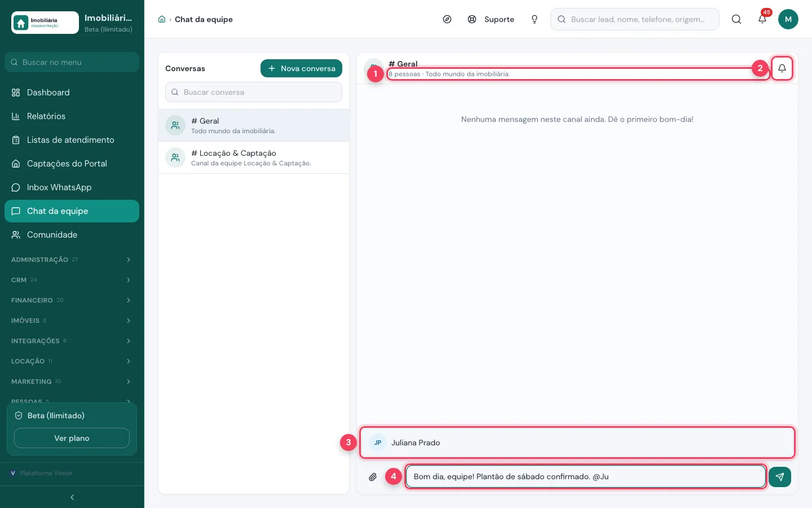Expand the IMÓVEIS section
The image size is (812, 508).
pyautogui.click(x=72, y=321)
